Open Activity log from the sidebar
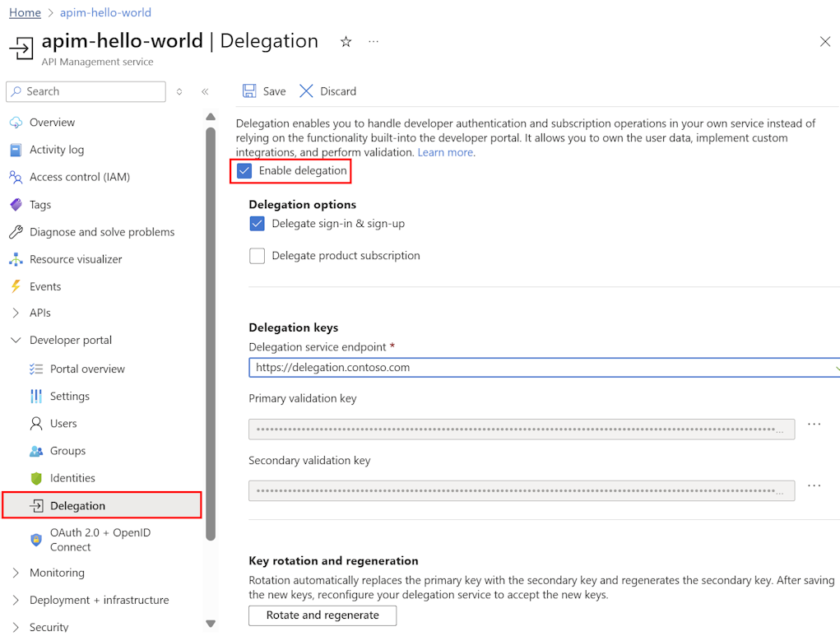840x636 pixels. (x=58, y=149)
